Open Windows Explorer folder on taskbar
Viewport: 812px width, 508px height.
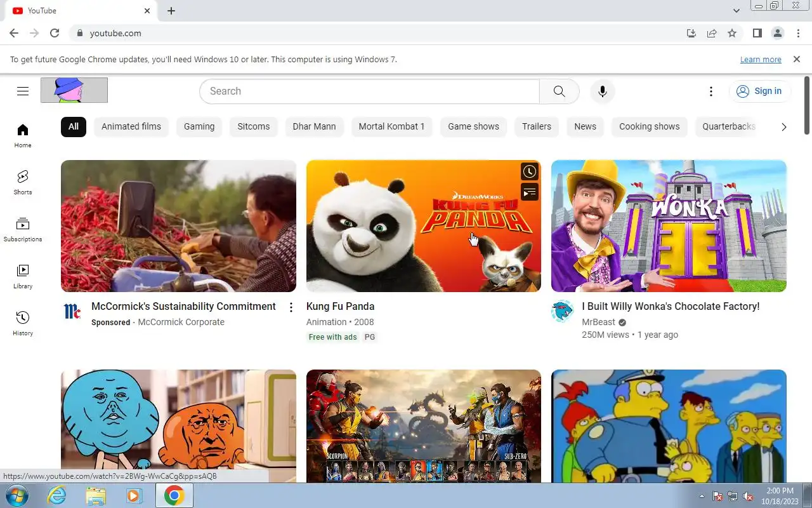pyautogui.click(x=96, y=495)
